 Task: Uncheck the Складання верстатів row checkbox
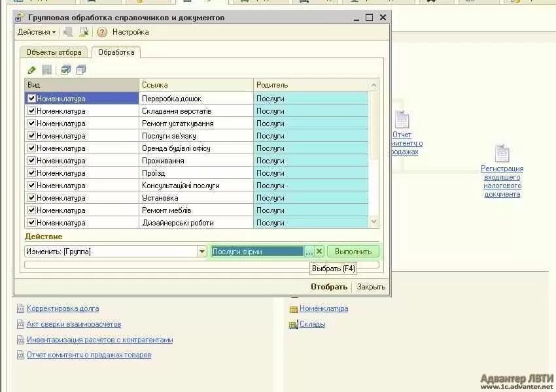tap(31, 111)
